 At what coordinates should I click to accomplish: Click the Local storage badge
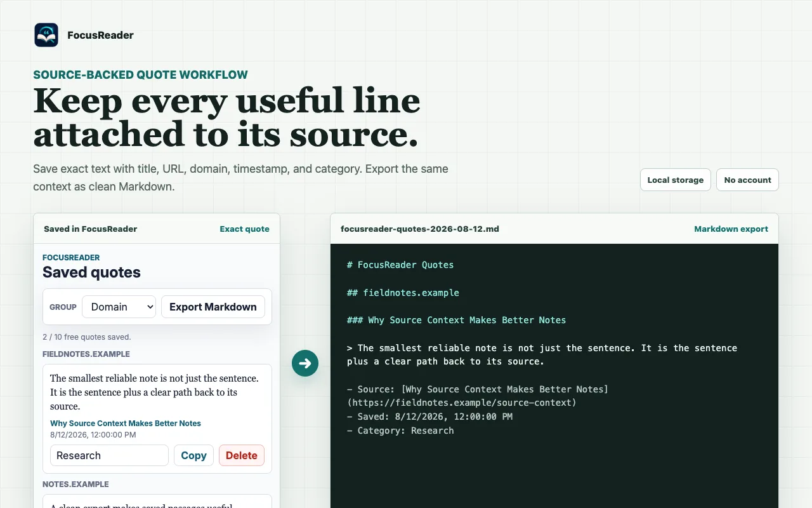676,180
